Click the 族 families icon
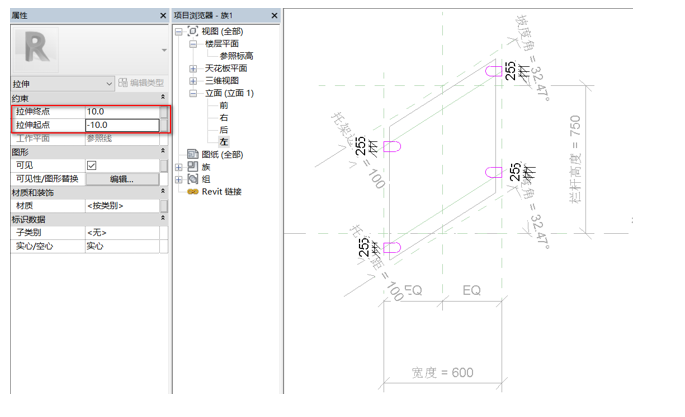685x417 pixels. coord(193,166)
